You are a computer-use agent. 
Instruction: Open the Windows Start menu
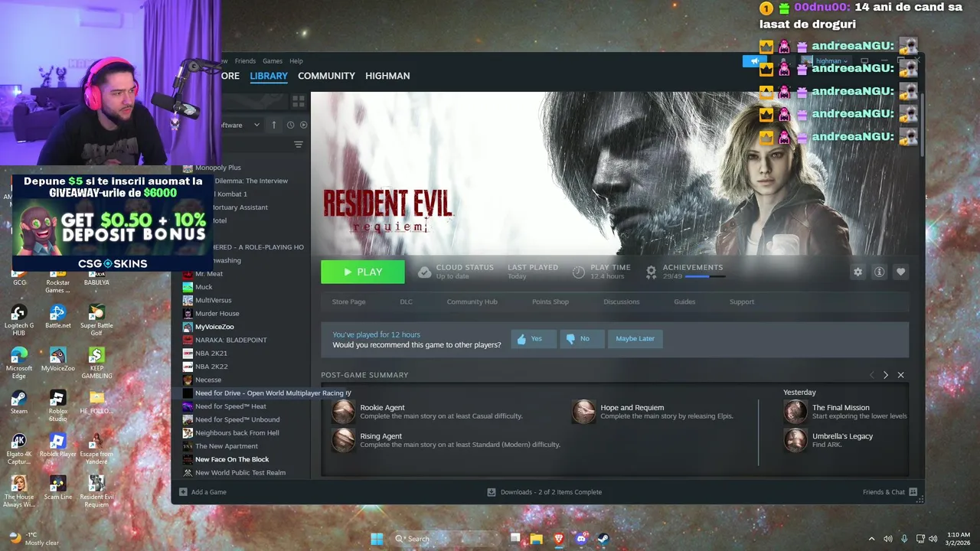(x=377, y=539)
